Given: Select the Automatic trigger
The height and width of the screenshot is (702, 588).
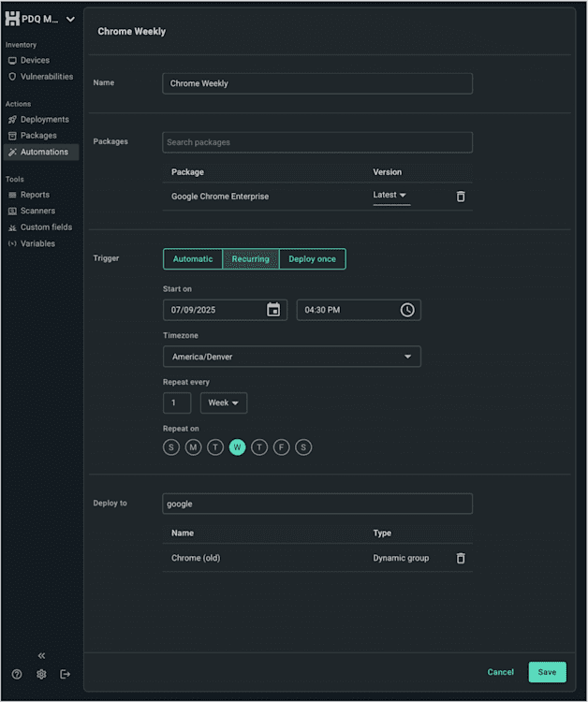Looking at the screenshot, I should click(x=193, y=258).
